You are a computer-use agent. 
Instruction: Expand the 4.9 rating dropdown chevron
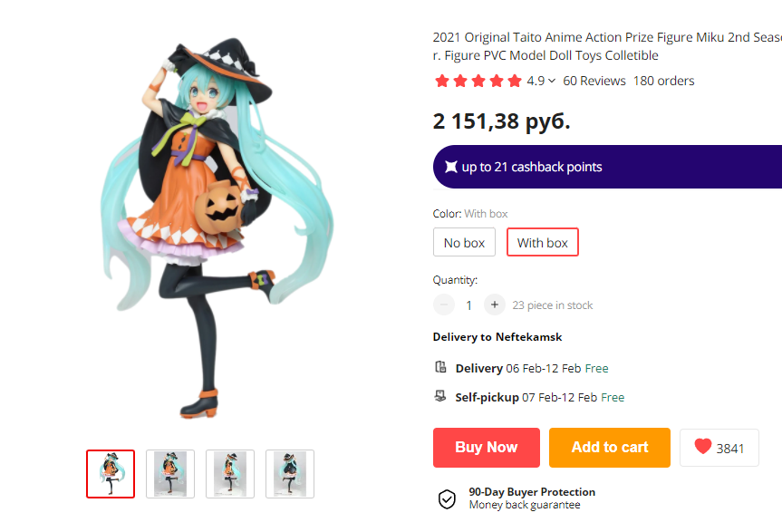pyautogui.click(x=552, y=81)
